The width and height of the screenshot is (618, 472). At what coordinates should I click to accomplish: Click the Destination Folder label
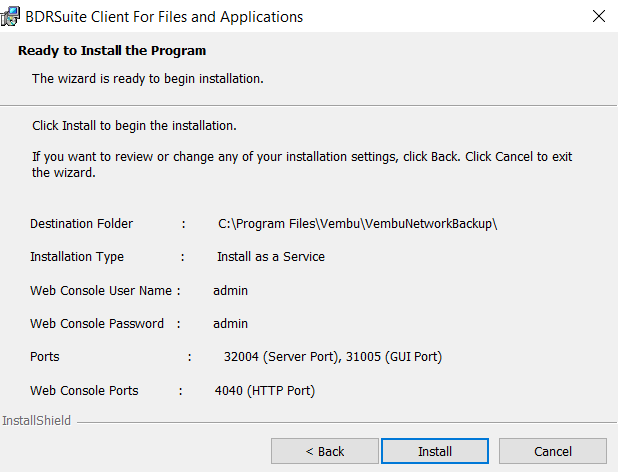tap(82, 223)
